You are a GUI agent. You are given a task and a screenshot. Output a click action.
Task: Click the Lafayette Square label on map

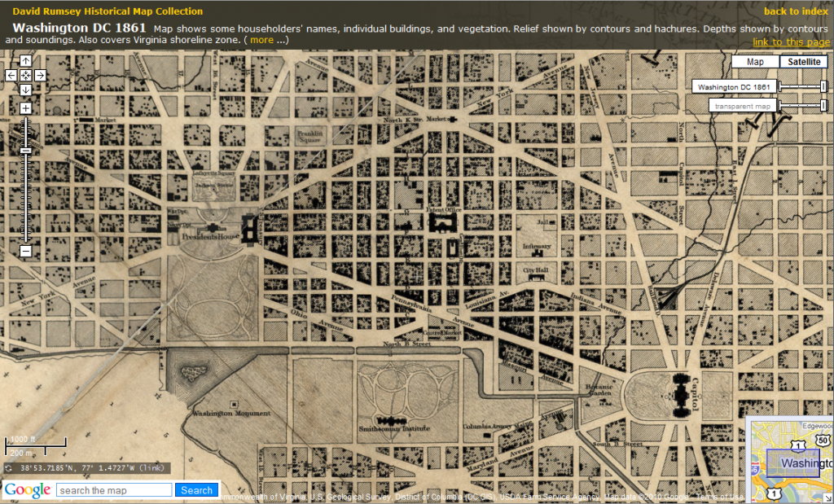(213, 173)
